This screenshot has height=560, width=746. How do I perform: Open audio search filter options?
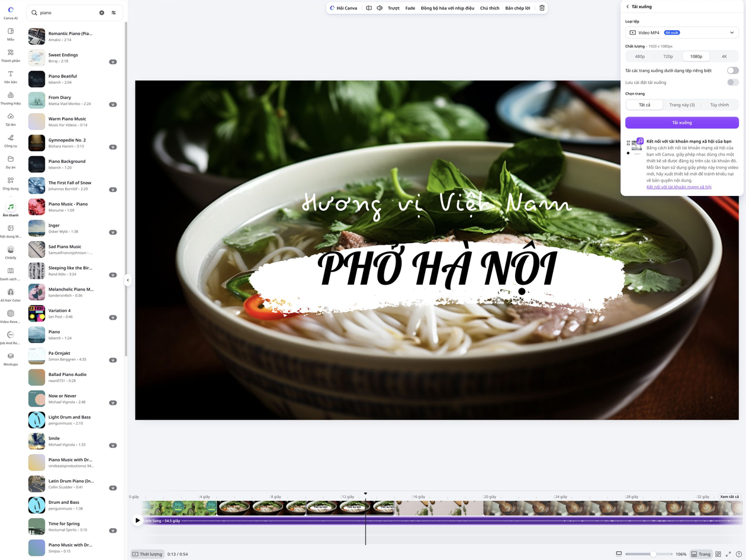pyautogui.click(x=114, y=12)
